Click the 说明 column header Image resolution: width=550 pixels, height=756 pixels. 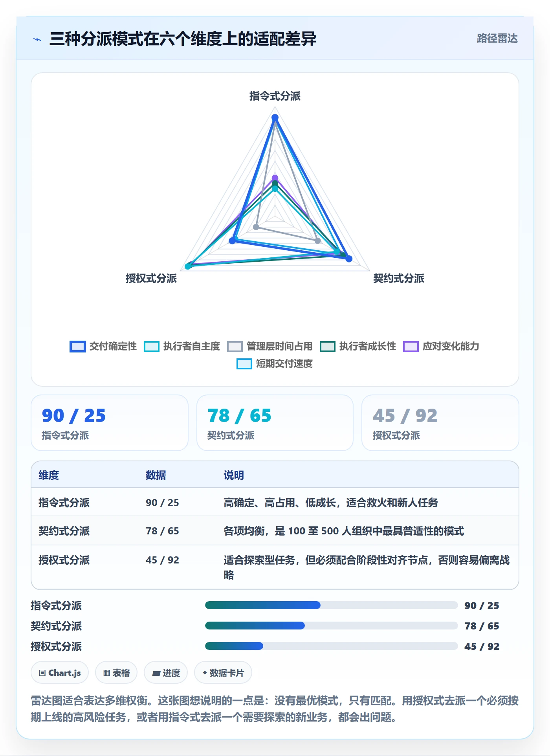point(234,475)
